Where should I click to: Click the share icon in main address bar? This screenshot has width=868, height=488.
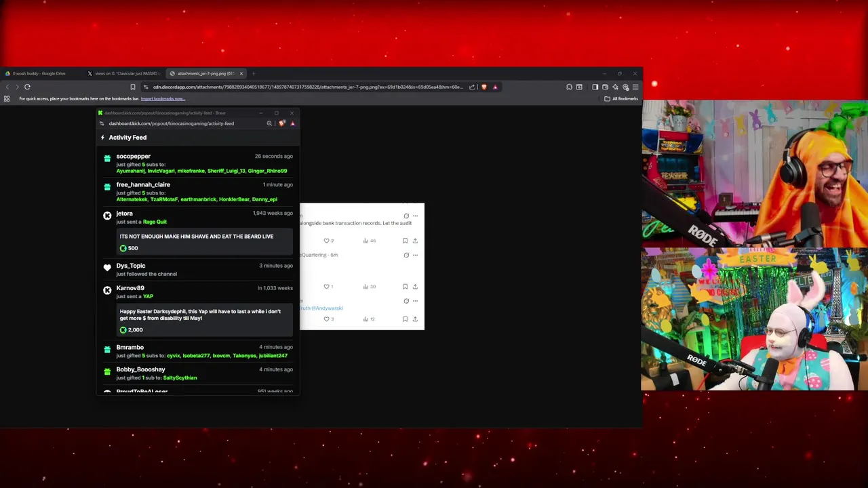tap(472, 87)
